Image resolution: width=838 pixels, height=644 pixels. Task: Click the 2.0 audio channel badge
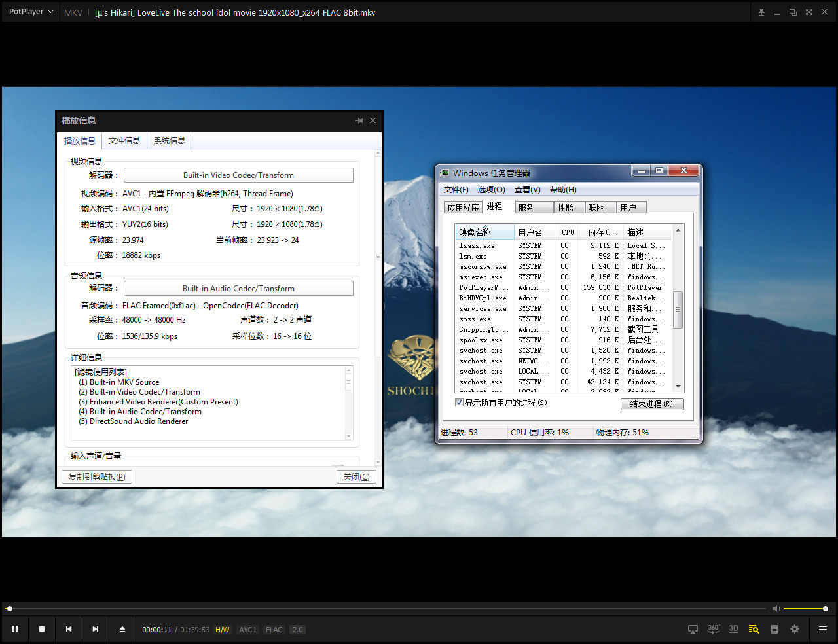(298, 630)
